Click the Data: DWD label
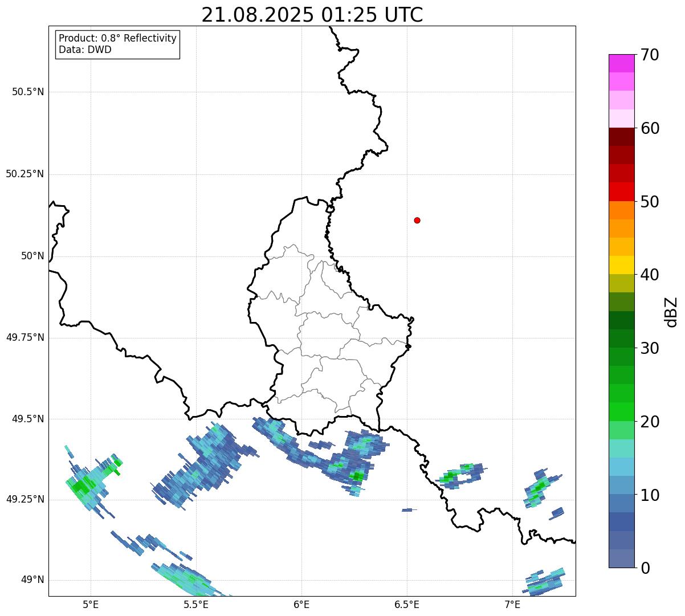 pyautogui.click(x=85, y=50)
